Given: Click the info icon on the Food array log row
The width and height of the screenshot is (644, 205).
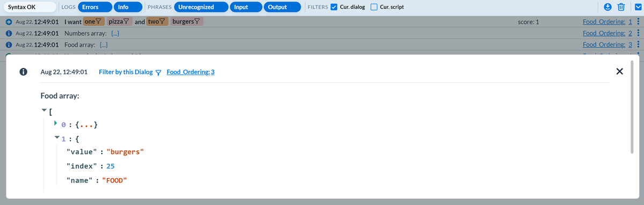Looking at the screenshot, I should pos(9,45).
